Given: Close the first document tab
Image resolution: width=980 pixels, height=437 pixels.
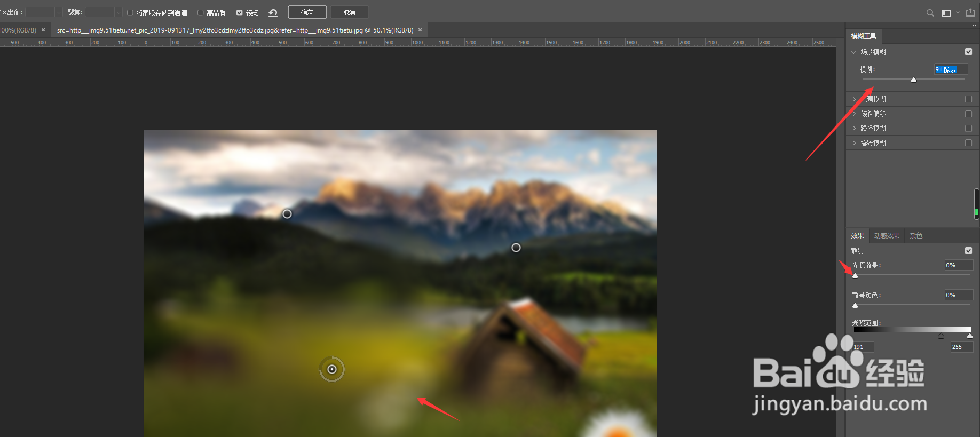Looking at the screenshot, I should pos(43,30).
